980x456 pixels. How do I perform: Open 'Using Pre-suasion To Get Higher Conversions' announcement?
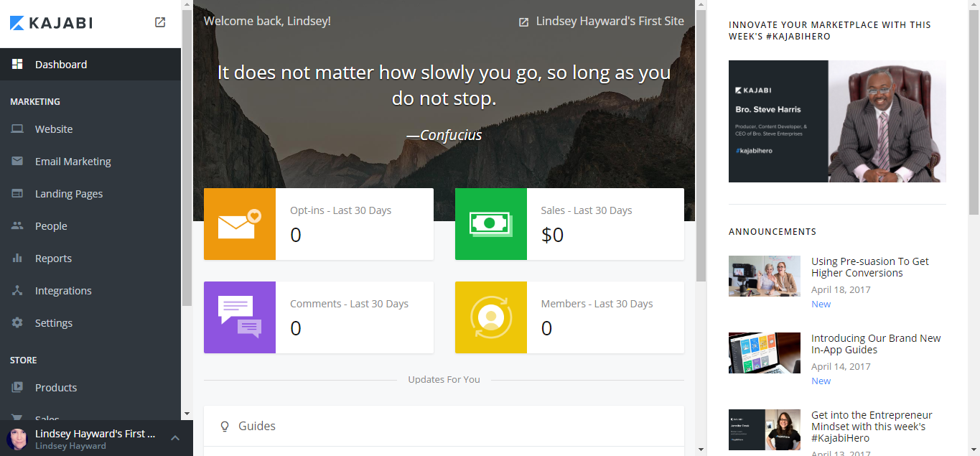point(870,267)
